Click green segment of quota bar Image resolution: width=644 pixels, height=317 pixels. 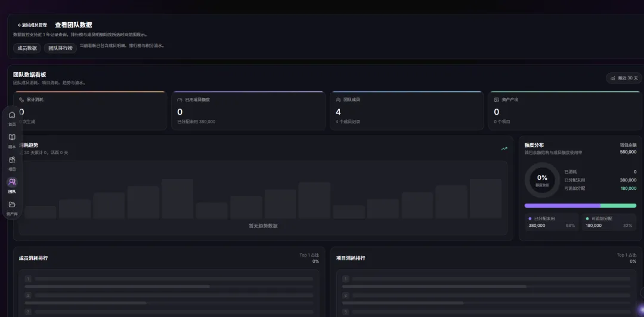tap(618, 205)
